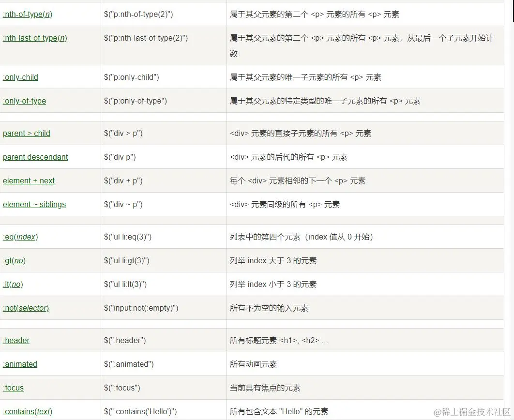Select the parent > child selector link
This screenshot has height=420, width=514.
click(26, 133)
